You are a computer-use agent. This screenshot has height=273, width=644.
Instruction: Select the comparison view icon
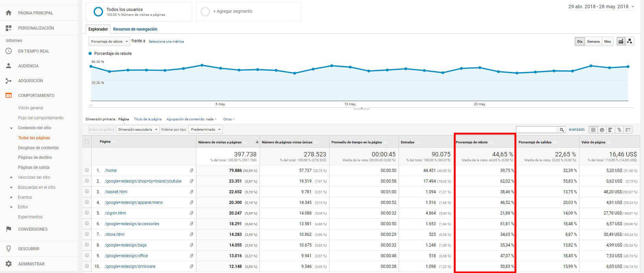point(619,130)
